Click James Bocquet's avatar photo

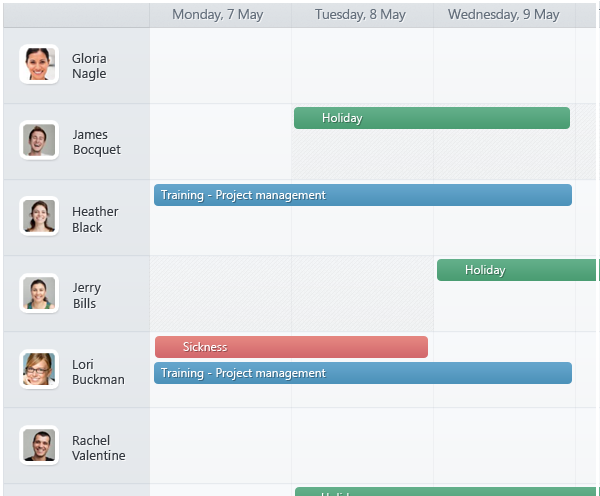pyautogui.click(x=39, y=140)
